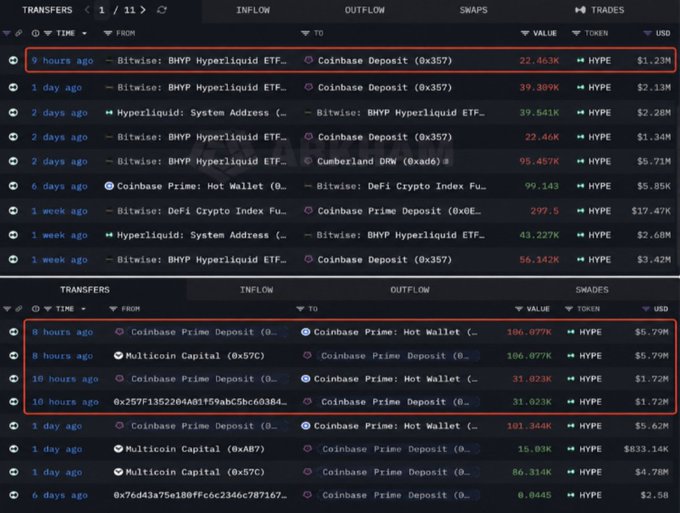Viewport: 680px width, 513px height.
Task: Sort top table by TIME dropdown arrow
Action: click(x=84, y=33)
